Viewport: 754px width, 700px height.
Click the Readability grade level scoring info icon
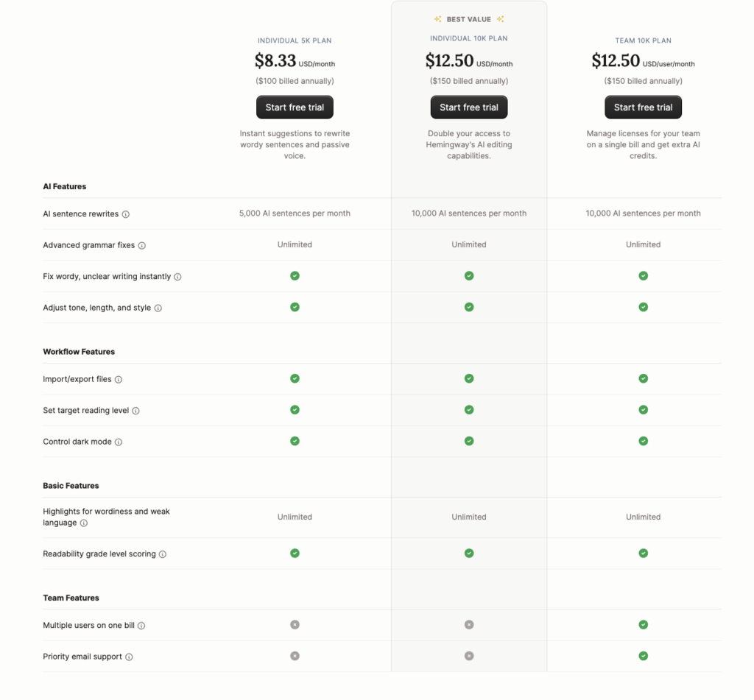coord(161,553)
